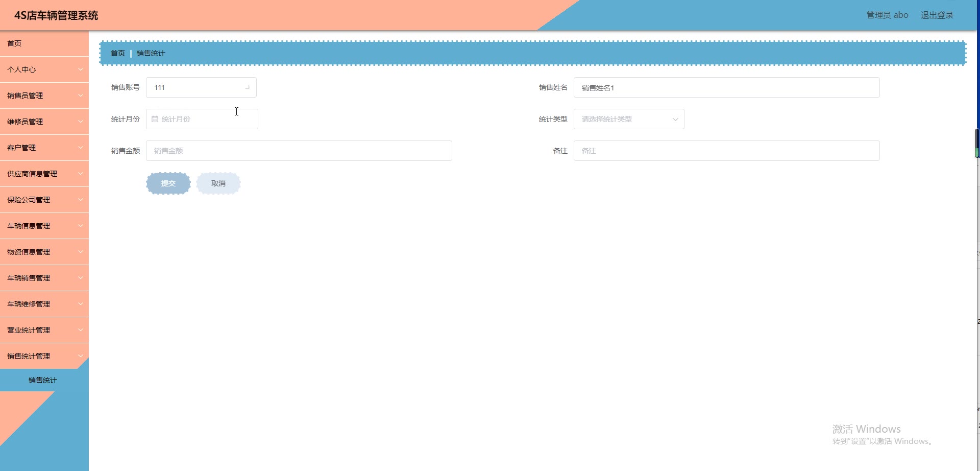The height and width of the screenshot is (471, 980).
Task: Expand the 客户管理 sidebar menu
Action: click(x=44, y=148)
